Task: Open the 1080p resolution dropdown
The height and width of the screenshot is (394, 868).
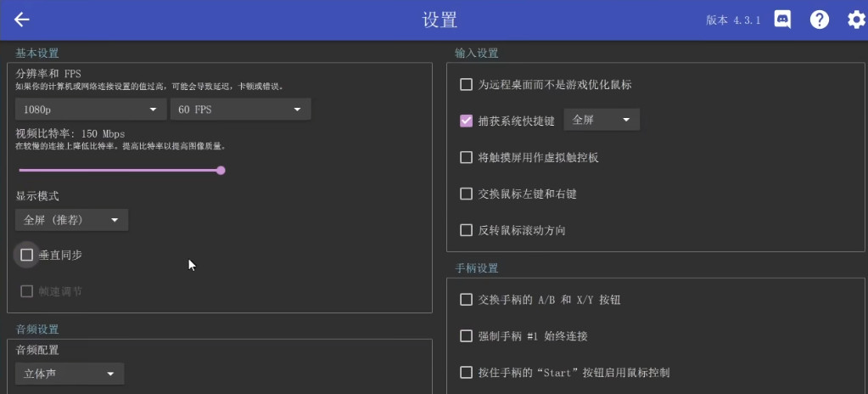Action: pyautogui.click(x=91, y=110)
